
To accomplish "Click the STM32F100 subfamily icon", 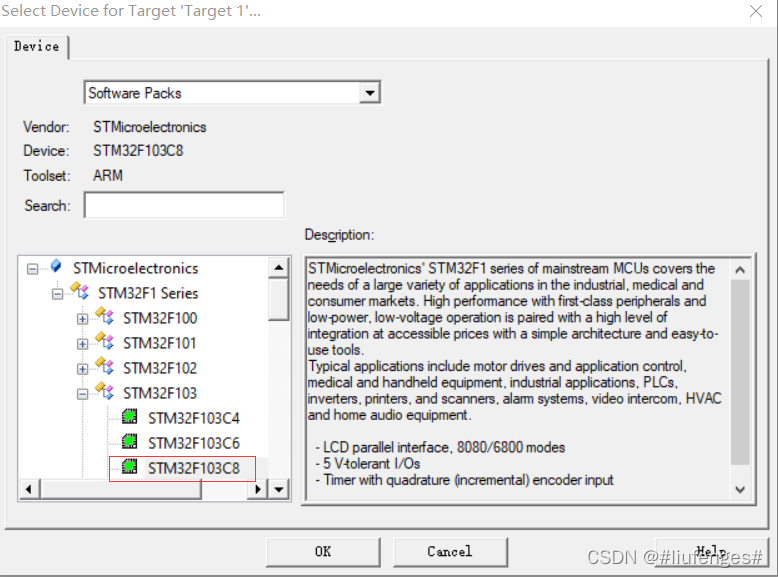I will pyautogui.click(x=104, y=316).
